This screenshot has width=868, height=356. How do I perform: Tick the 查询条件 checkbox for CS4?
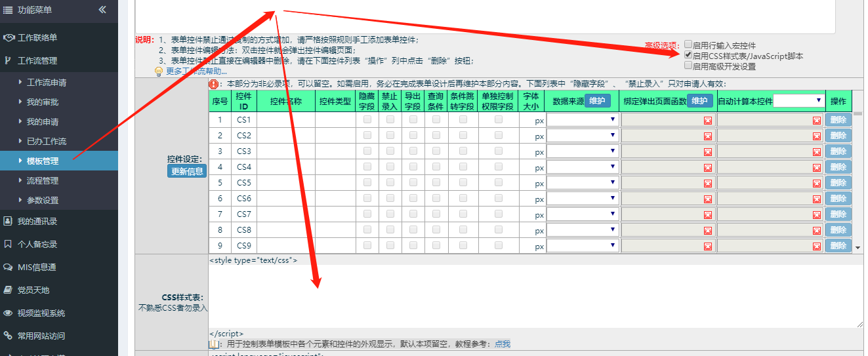(436, 167)
